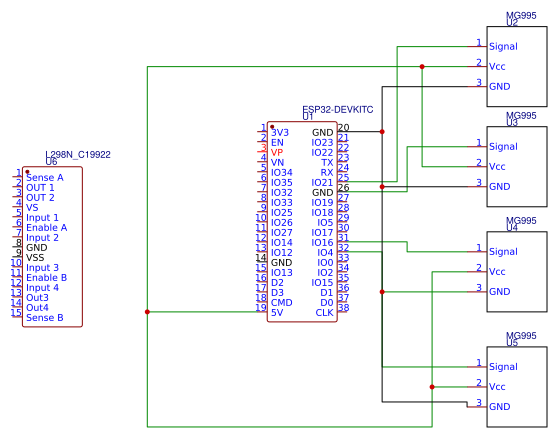Screen dimensions: 557x437
Task: Click the junction dot near U5 Vcc
Action: pyautogui.click(x=432, y=387)
